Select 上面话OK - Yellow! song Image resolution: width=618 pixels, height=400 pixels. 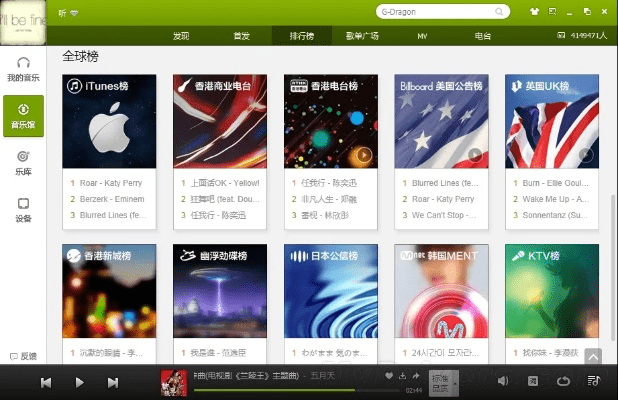tap(225, 183)
